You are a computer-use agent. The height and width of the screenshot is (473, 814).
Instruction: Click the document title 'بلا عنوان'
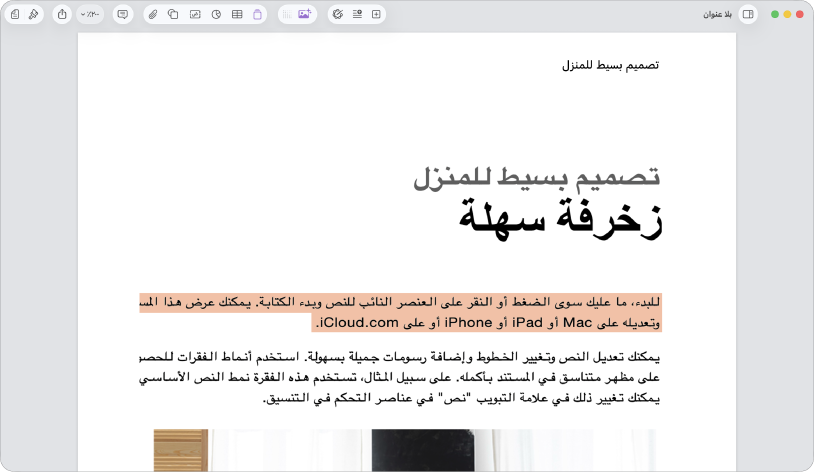pyautogui.click(x=717, y=15)
